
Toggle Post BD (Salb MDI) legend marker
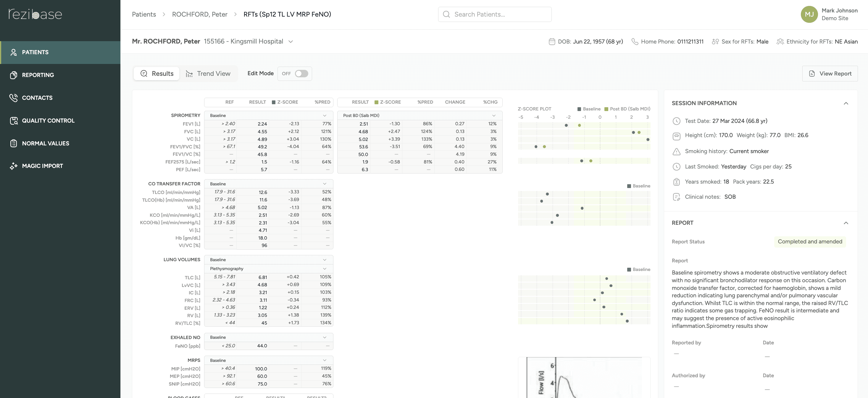(x=606, y=109)
